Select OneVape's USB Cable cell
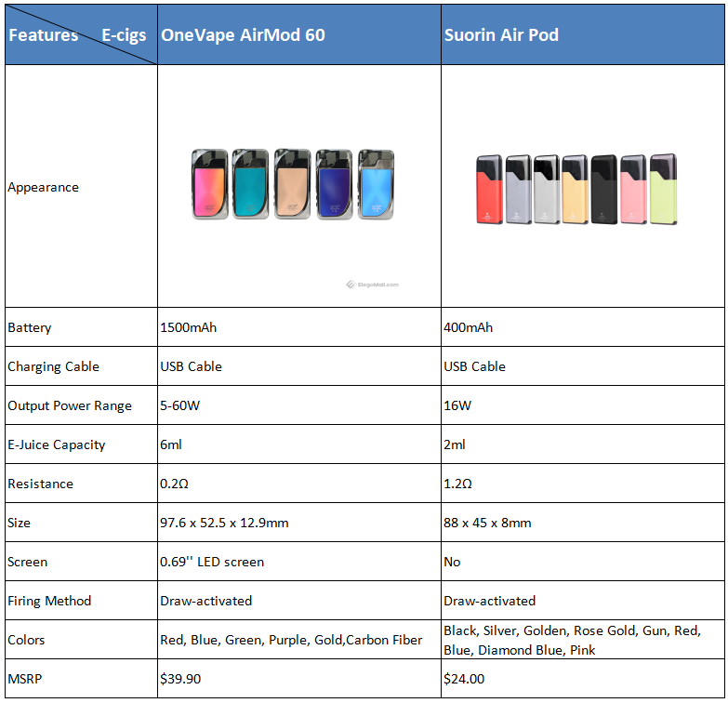 [x=299, y=365]
